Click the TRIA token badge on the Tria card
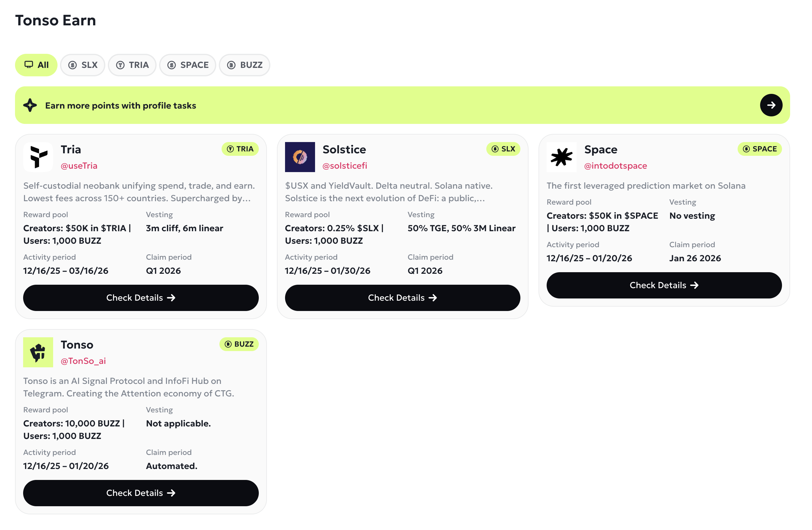Image resolution: width=812 pixels, height=530 pixels. pos(240,149)
